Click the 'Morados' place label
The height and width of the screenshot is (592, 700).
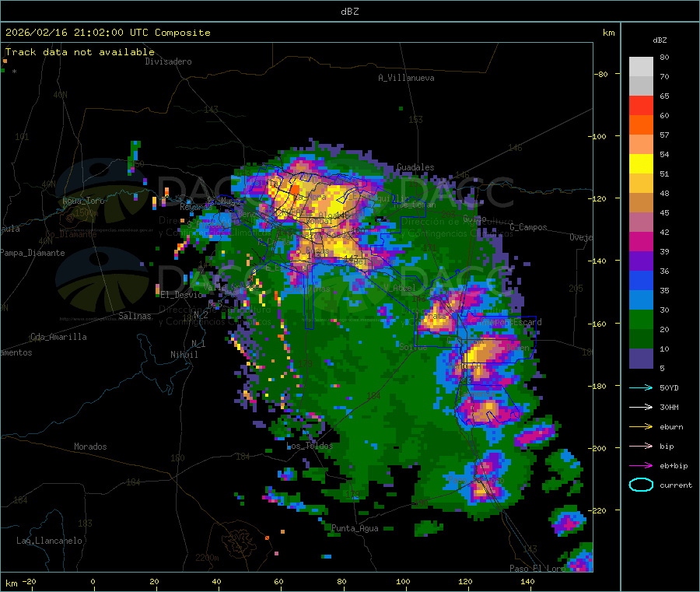pos(90,447)
